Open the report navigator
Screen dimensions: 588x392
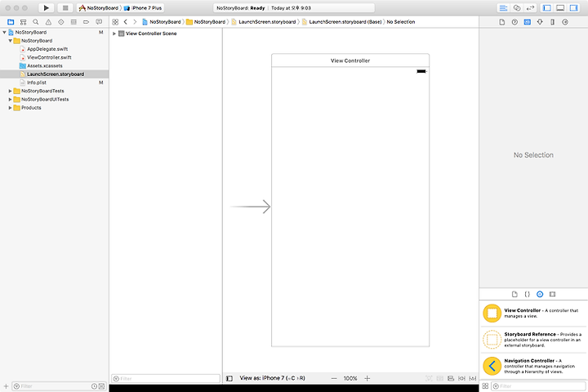pyautogui.click(x=99, y=22)
